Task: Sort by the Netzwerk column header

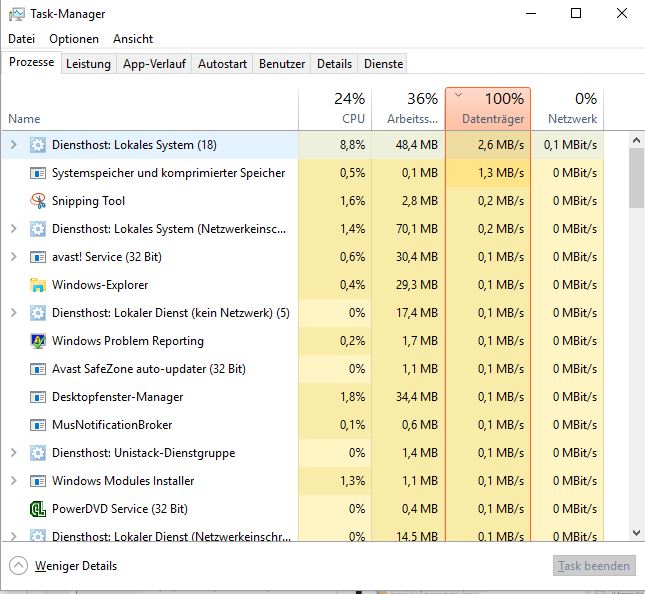Action: (x=568, y=109)
